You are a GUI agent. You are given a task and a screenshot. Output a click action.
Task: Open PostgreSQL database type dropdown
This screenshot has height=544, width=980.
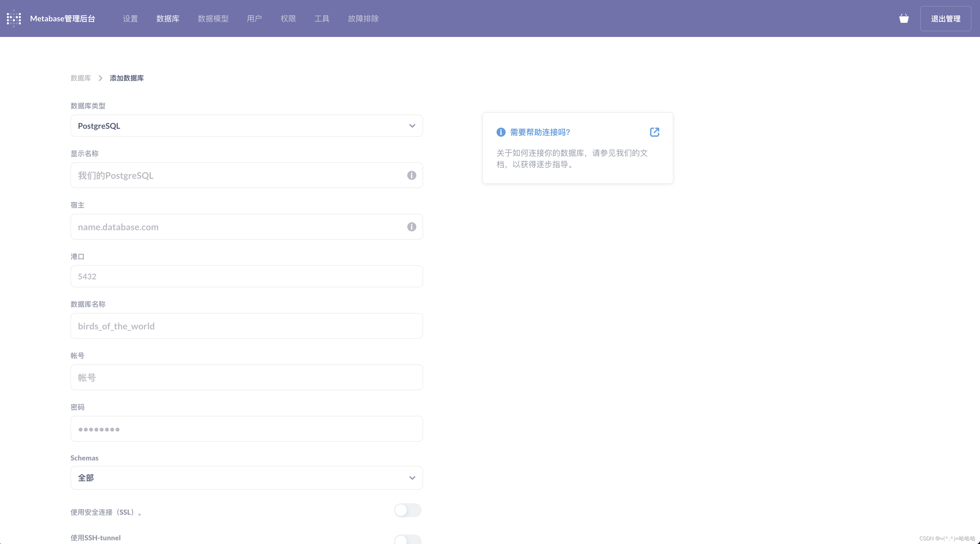(247, 126)
